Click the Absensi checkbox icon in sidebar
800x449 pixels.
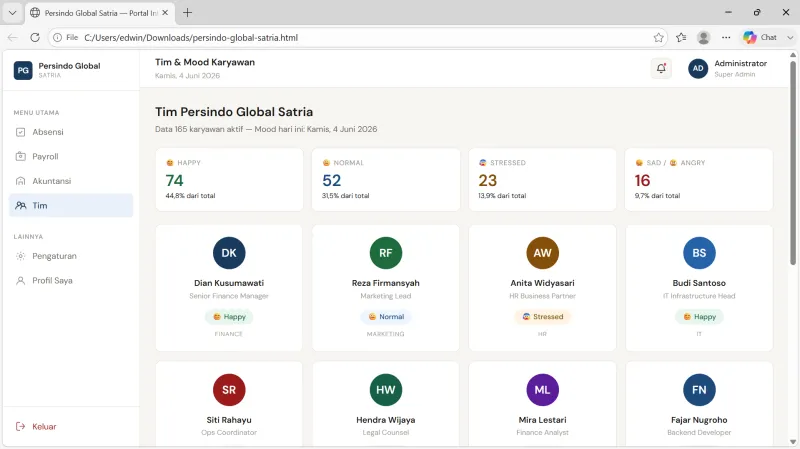pyautogui.click(x=20, y=132)
